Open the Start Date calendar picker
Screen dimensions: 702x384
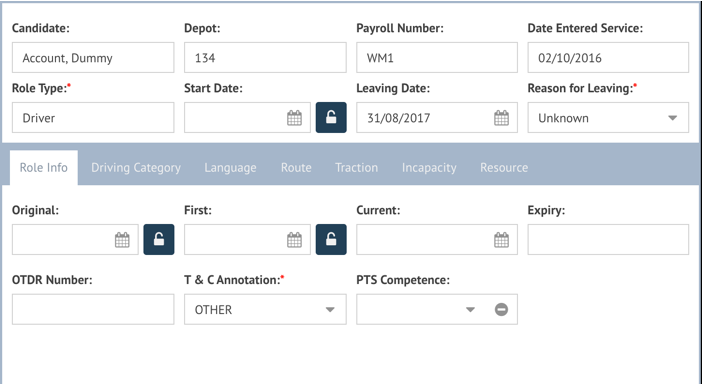tap(294, 118)
